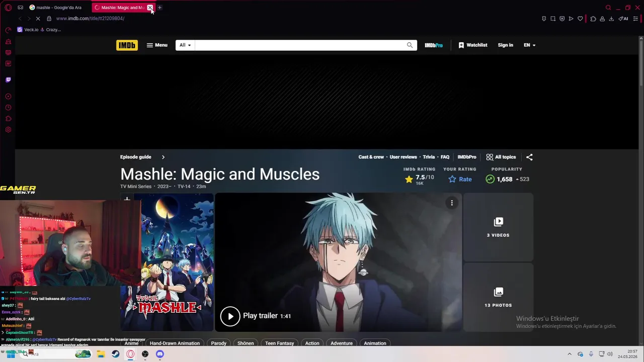View the 7.5/10 IMDb rating details
This screenshot has height=362, width=644.
pyautogui.click(x=419, y=179)
